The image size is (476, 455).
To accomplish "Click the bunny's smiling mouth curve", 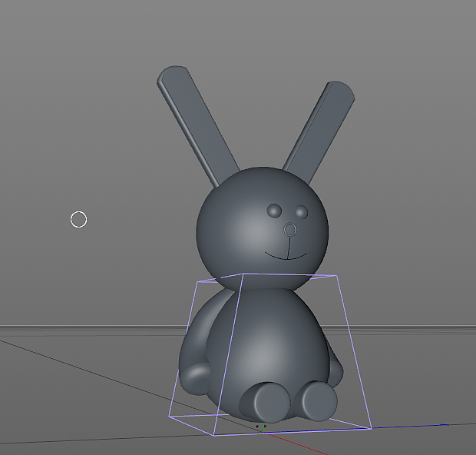I will pos(286,256).
